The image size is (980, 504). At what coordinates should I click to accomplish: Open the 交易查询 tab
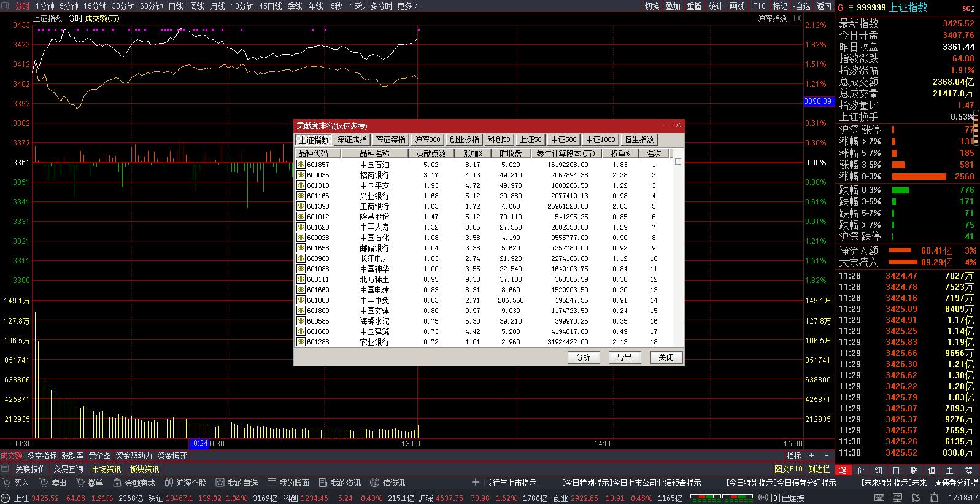click(x=68, y=469)
